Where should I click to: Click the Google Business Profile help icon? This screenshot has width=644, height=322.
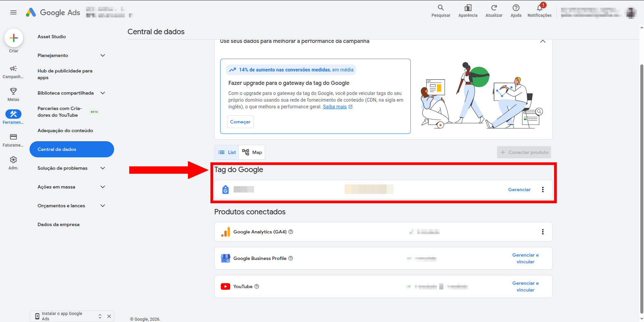pos(291,258)
